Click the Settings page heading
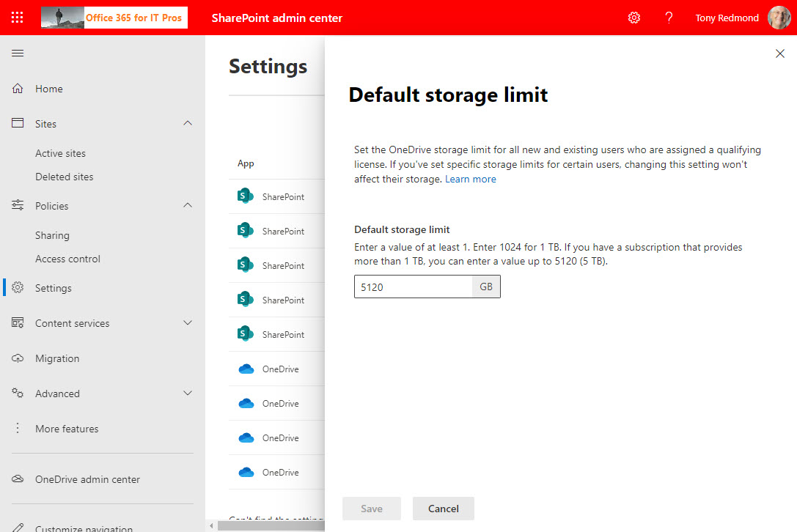 point(268,67)
